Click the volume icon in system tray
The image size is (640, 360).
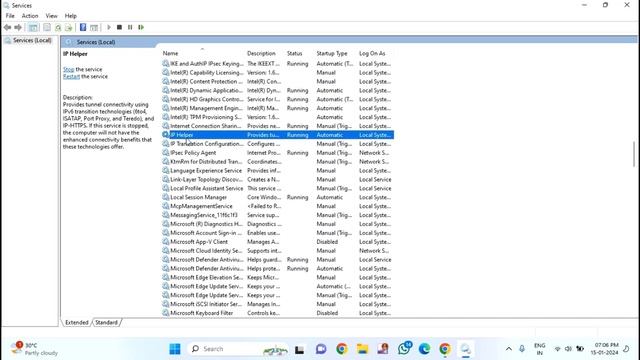pyautogui.click(x=568, y=349)
